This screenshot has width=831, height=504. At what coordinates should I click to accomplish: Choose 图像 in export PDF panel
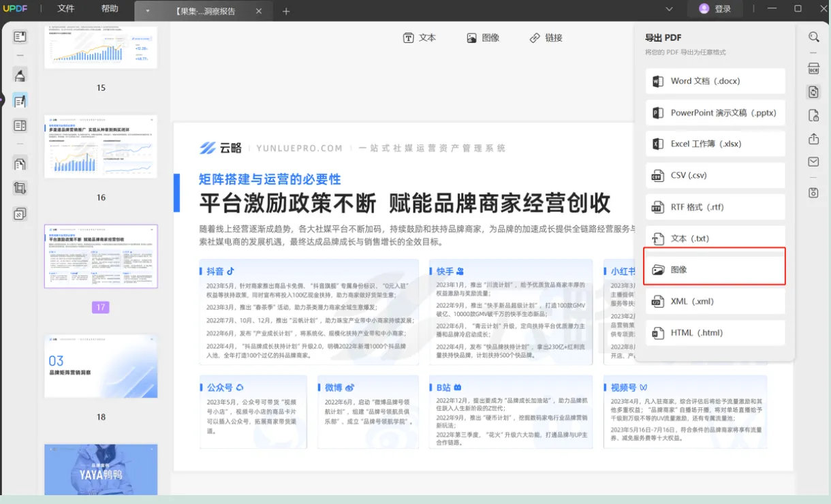click(715, 270)
